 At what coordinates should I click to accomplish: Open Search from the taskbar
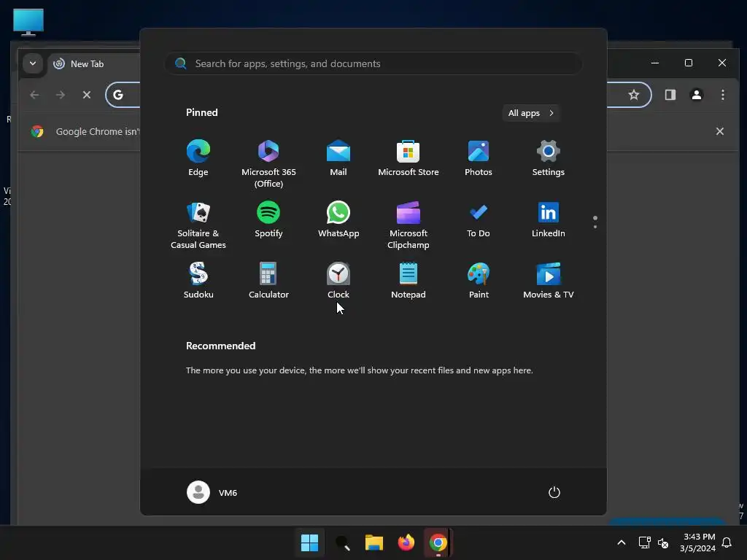(x=342, y=542)
